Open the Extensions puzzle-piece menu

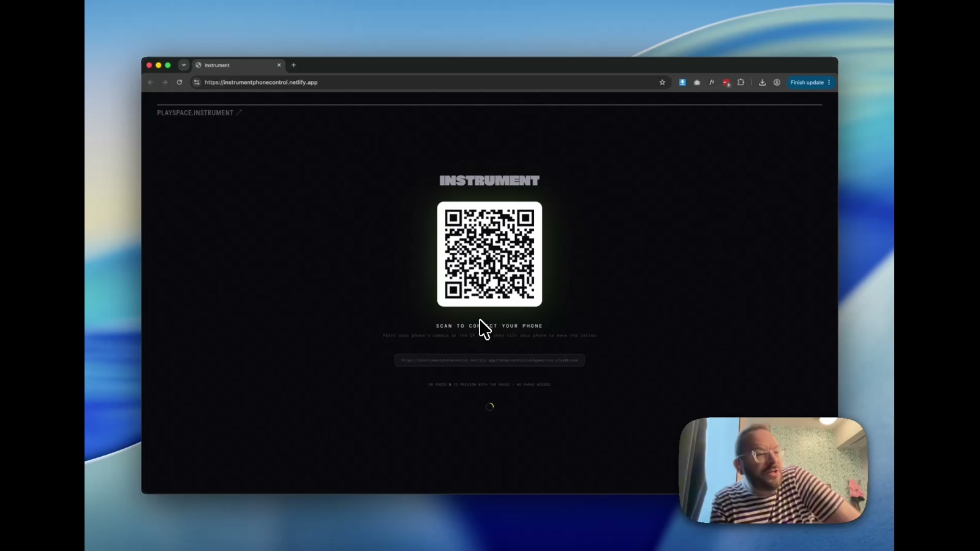click(741, 82)
